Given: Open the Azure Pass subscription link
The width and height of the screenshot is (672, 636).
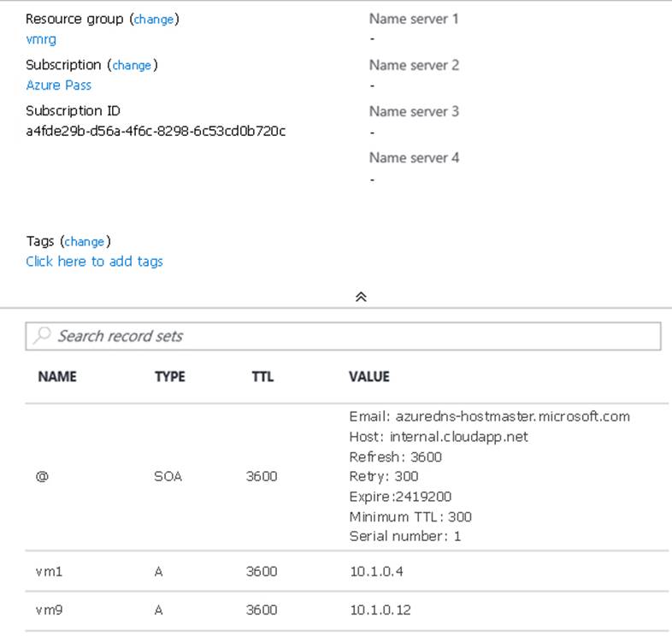Looking at the screenshot, I should pos(58,85).
